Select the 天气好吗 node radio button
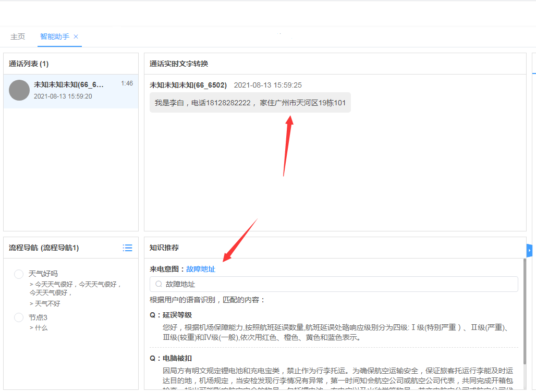 tap(18, 274)
